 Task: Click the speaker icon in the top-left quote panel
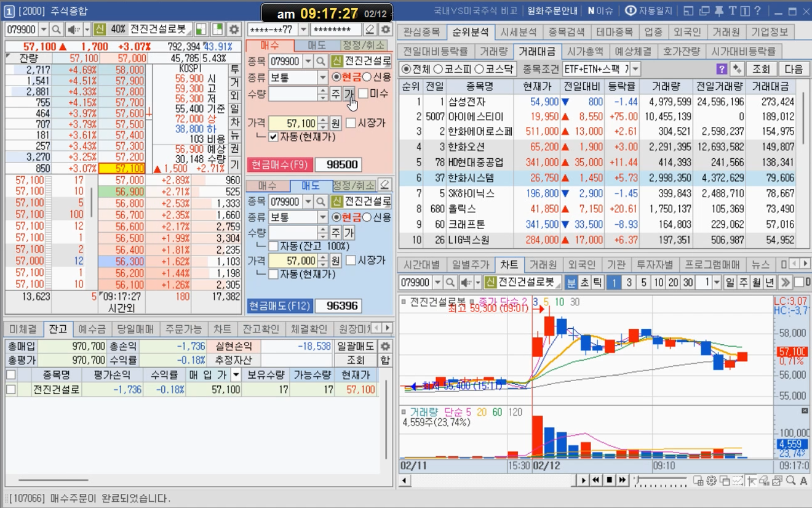(74, 30)
